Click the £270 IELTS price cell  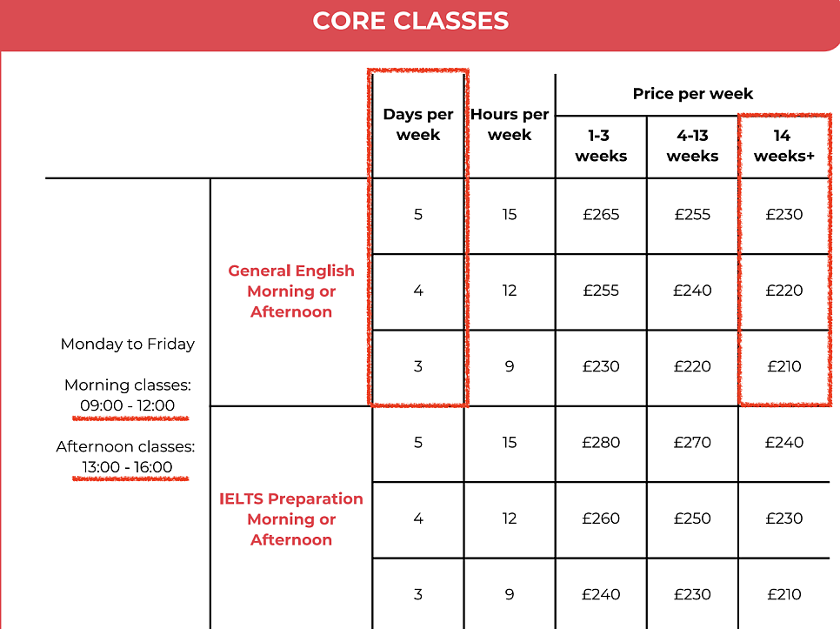692,443
